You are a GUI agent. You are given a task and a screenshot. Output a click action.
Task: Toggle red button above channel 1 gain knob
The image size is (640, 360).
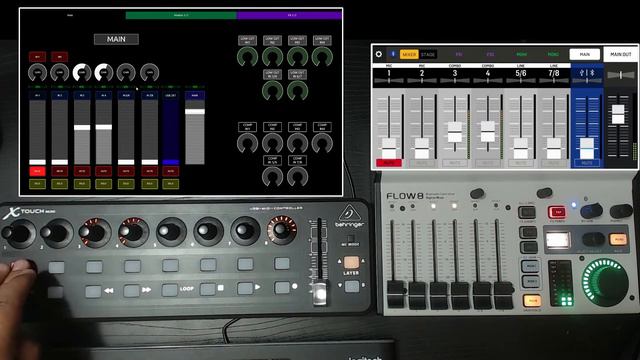37,57
